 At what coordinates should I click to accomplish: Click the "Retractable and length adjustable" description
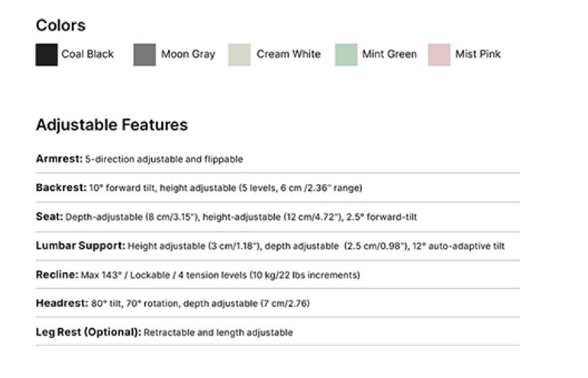[218, 333]
